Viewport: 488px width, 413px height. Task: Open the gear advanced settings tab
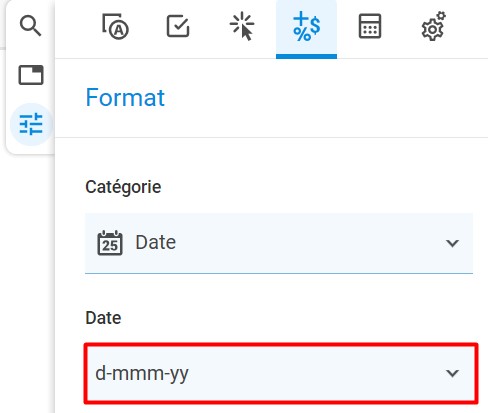(433, 26)
